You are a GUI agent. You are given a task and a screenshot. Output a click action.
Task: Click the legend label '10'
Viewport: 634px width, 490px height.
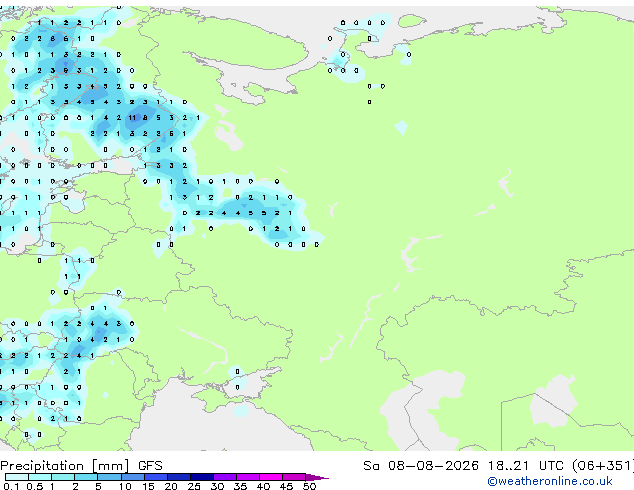[125, 486]
